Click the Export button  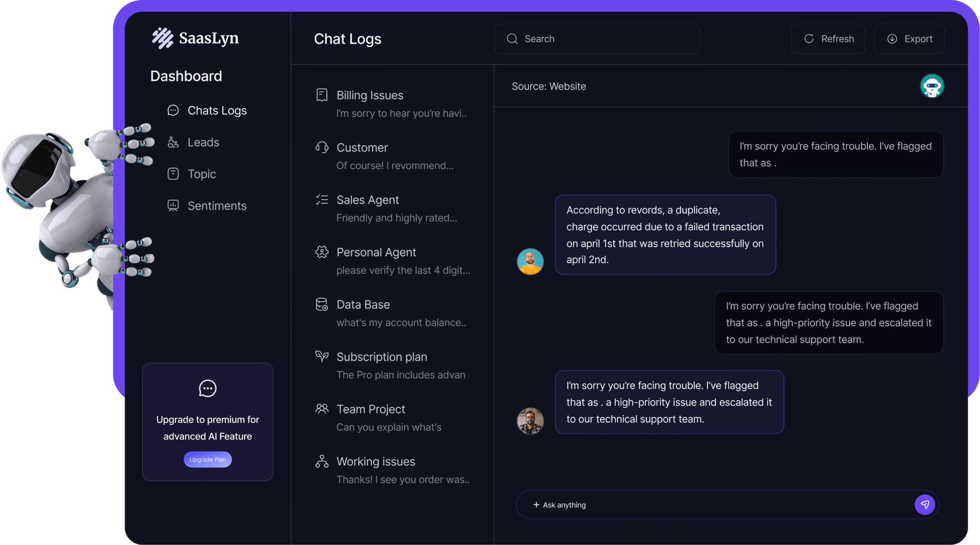(x=909, y=39)
